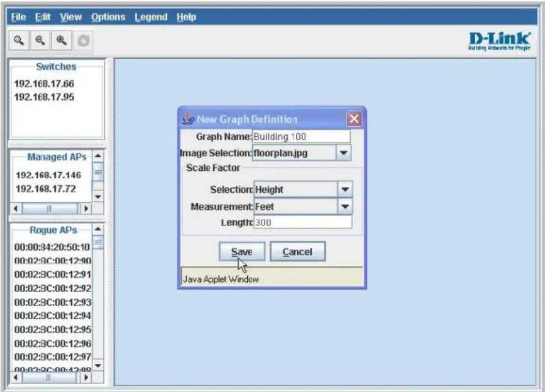Click Managed APs horizontal scrollbar thumb
The height and width of the screenshot is (392, 545).
[x=50, y=208]
